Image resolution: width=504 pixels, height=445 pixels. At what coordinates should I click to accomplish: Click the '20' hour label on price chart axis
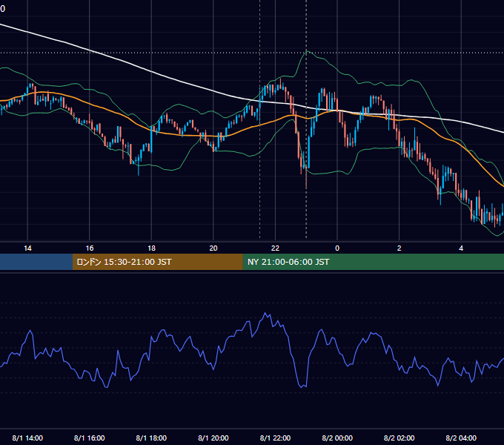pos(213,248)
